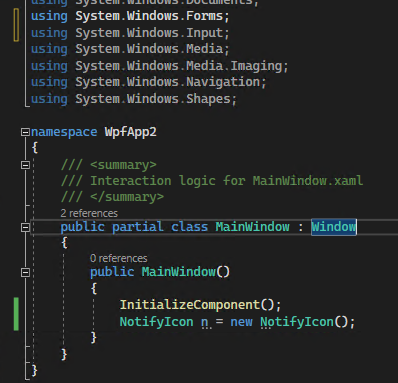Click NotifyIcon() constructor after new
The width and height of the screenshot is (398, 383).
click(304, 322)
